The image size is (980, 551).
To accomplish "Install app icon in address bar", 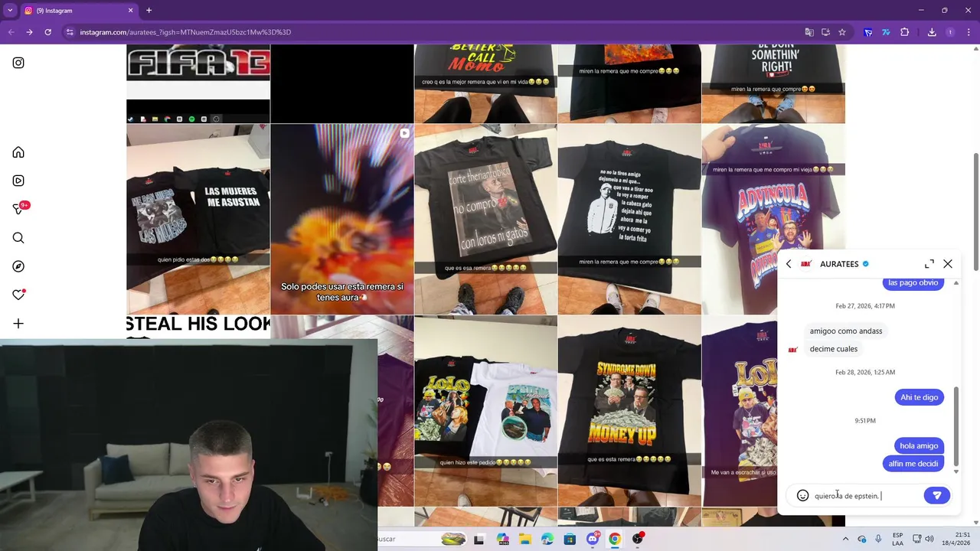I will tap(825, 32).
